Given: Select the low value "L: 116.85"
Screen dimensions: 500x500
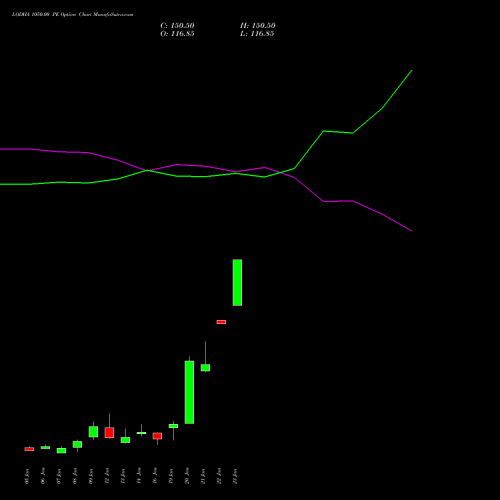Looking at the screenshot, I should (257, 34).
